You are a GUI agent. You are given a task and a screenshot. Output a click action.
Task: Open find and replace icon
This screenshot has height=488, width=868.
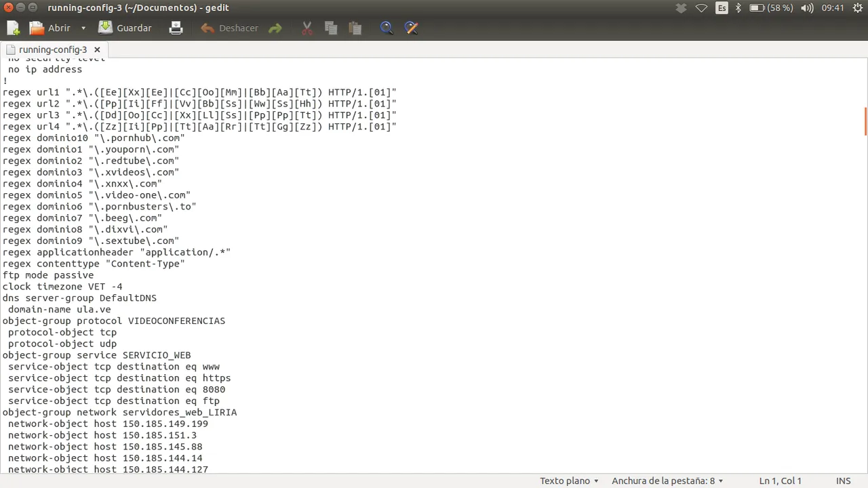[411, 28]
